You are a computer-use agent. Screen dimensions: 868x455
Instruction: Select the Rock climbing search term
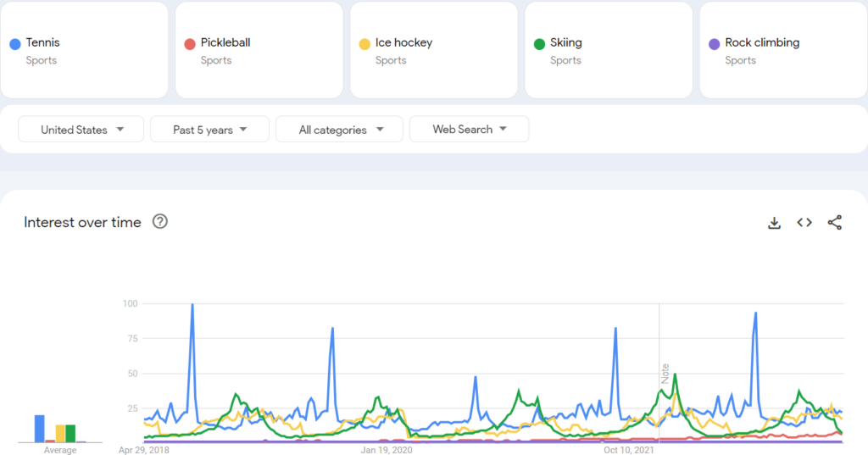pyautogui.click(x=762, y=42)
